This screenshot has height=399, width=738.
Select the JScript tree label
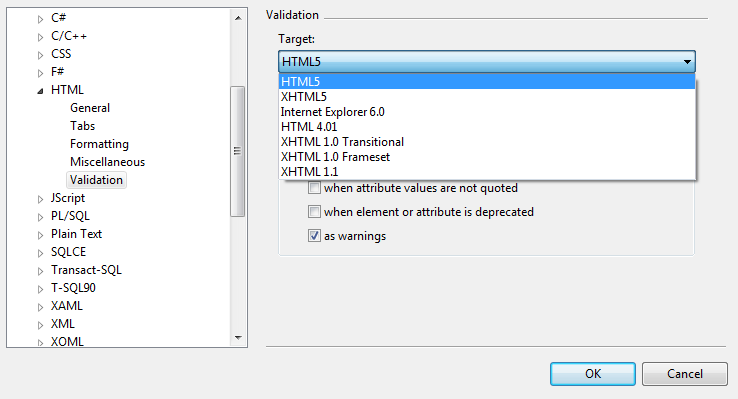(x=68, y=198)
